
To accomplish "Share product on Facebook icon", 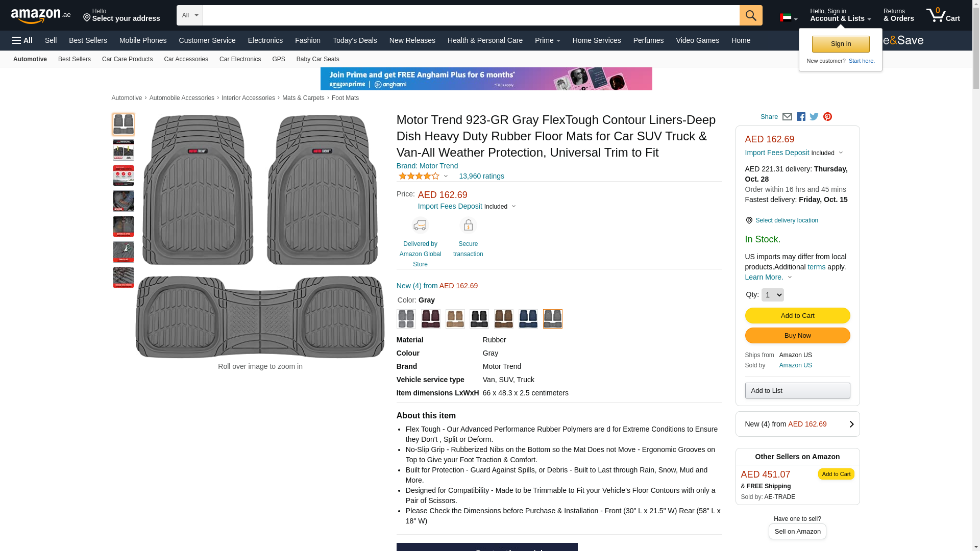I will 801,117.
